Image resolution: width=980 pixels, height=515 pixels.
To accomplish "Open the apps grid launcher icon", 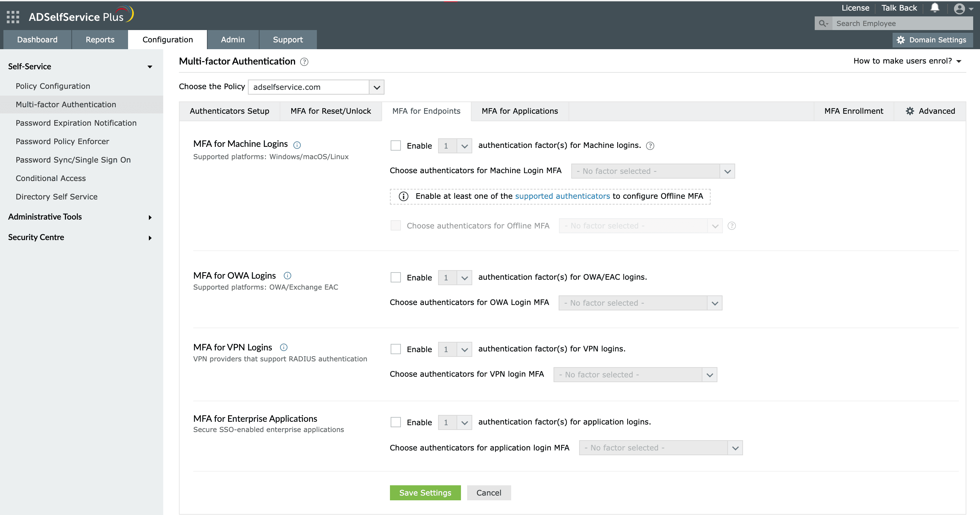I will (13, 17).
